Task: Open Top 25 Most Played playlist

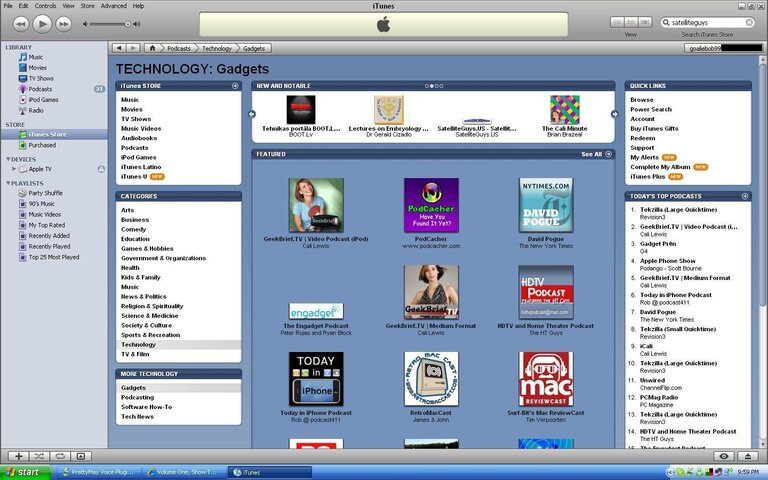Action: click(54, 257)
